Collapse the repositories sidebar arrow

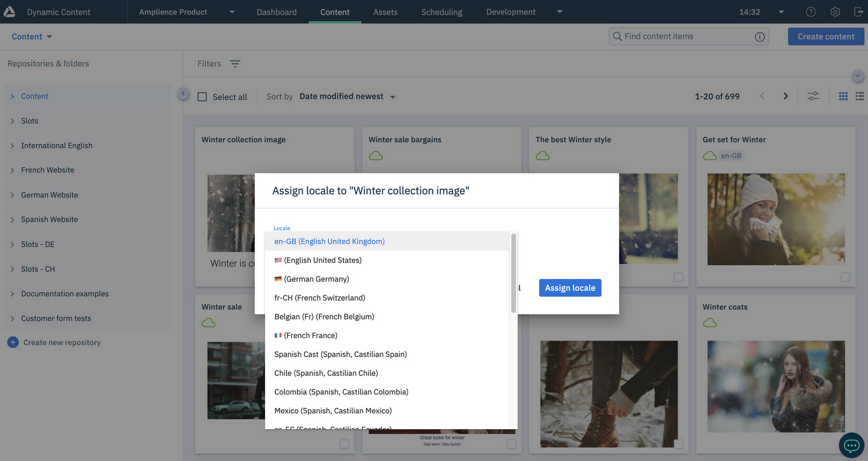pos(183,94)
